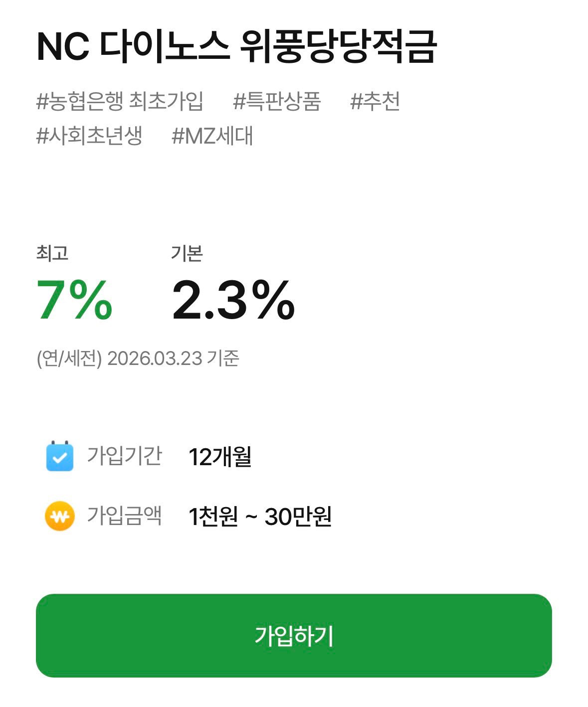Click the orange won coin icon

[60, 516]
